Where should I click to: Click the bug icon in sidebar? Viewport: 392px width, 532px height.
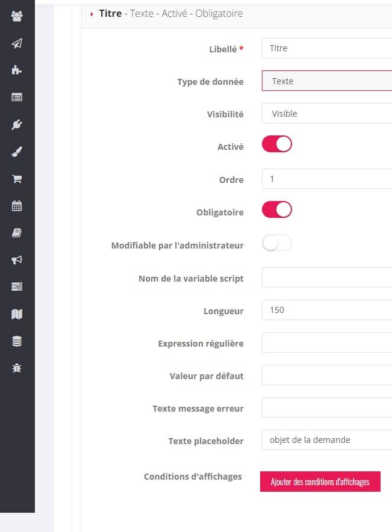[x=17, y=368]
